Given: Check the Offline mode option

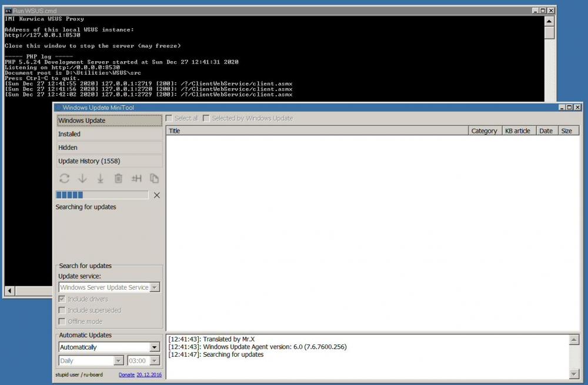Looking at the screenshot, I should point(62,322).
